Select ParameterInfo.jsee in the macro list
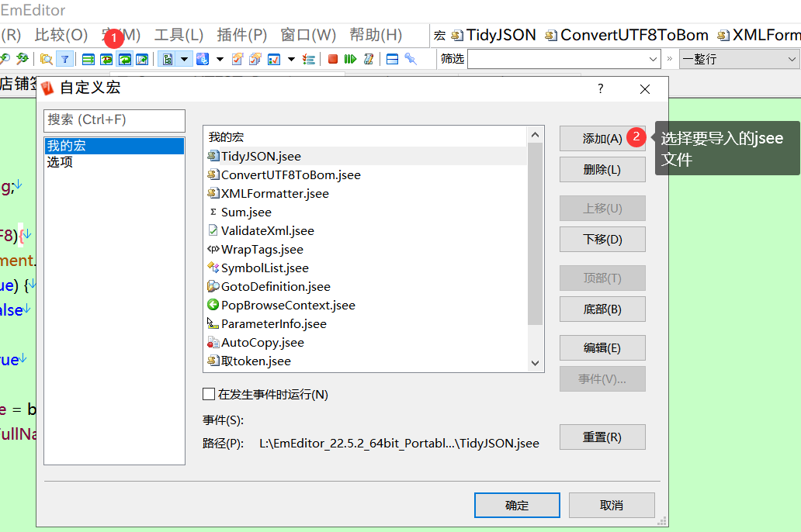801x532 pixels. coord(366,323)
